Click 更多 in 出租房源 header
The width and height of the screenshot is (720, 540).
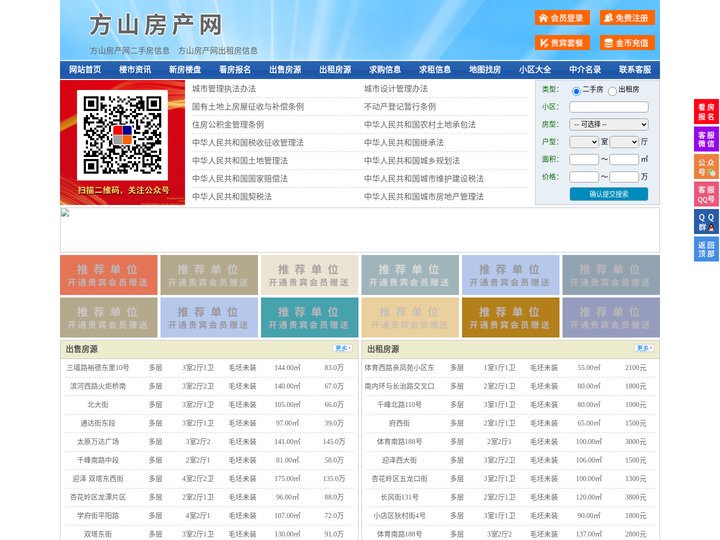pos(644,349)
